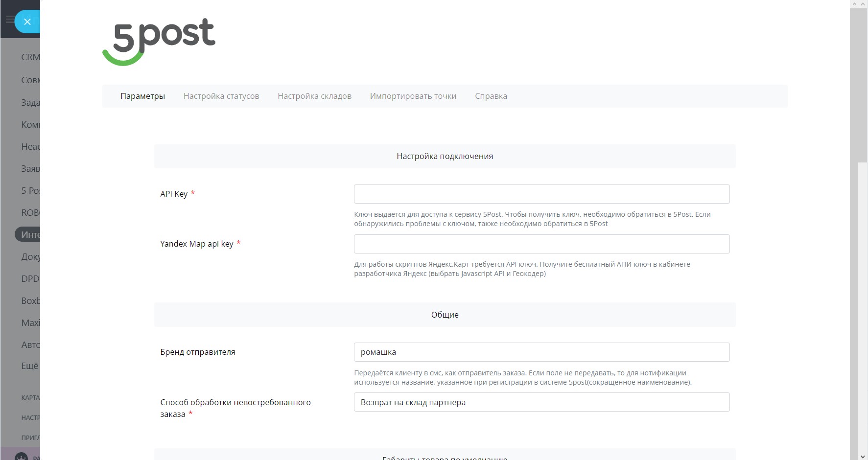This screenshot has width=868, height=460.
Task: Click the API Key label
Action: tap(174, 194)
